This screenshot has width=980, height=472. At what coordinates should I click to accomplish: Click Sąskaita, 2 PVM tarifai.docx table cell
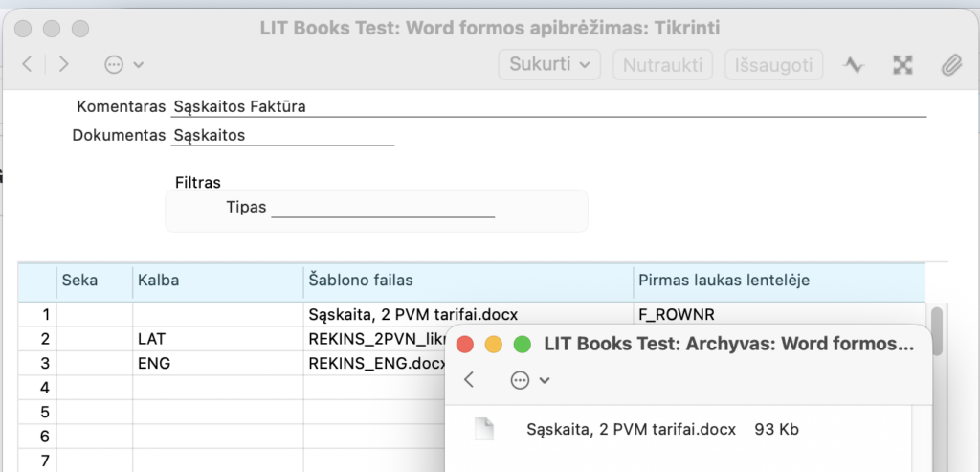pos(468,315)
